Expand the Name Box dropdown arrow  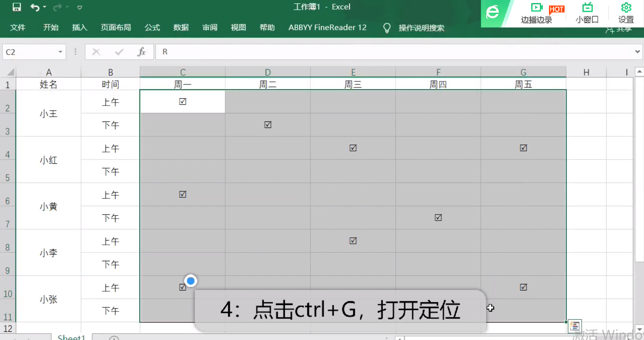(60, 52)
